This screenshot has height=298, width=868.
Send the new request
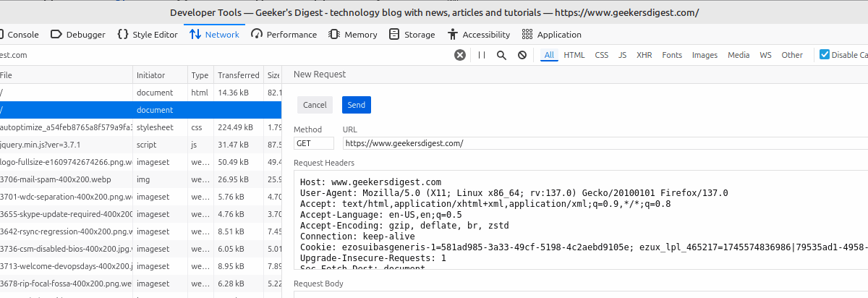356,105
